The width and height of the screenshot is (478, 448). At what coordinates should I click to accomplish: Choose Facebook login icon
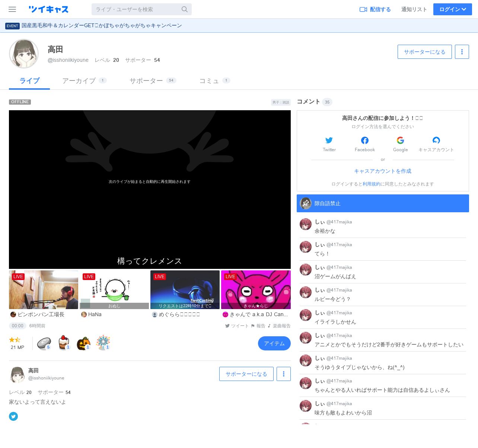(x=365, y=140)
